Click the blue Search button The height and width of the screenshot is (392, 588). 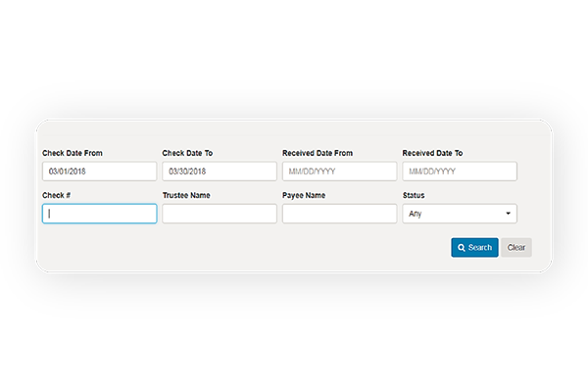click(474, 248)
